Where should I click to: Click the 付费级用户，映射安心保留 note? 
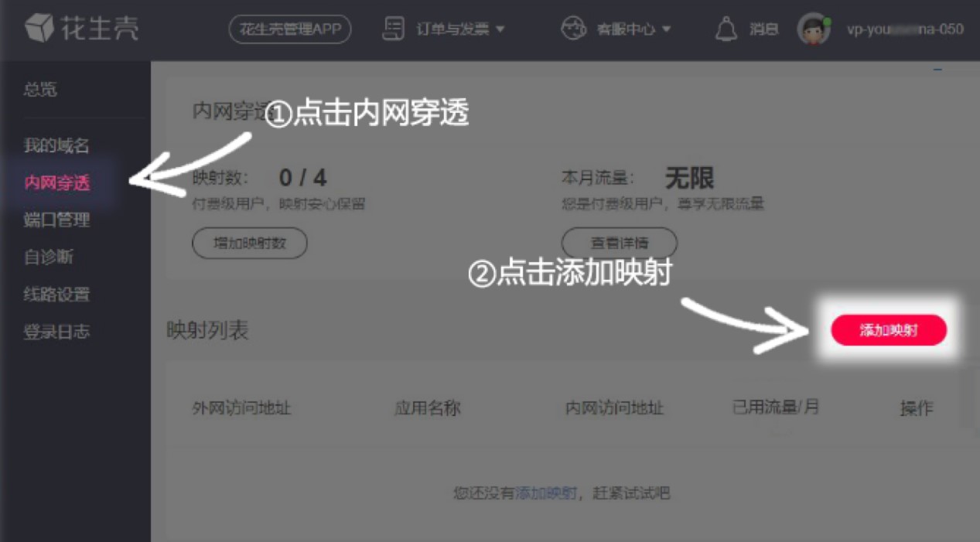(x=278, y=204)
